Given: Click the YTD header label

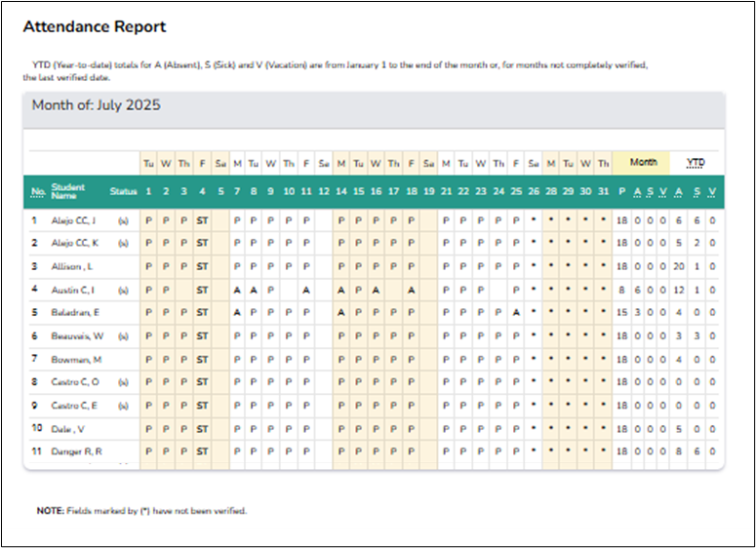Looking at the screenshot, I should [695, 163].
